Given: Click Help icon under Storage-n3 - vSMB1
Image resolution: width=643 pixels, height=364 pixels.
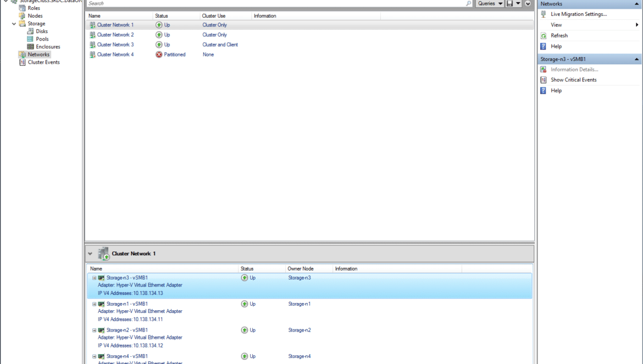Looking at the screenshot, I should click(544, 91).
